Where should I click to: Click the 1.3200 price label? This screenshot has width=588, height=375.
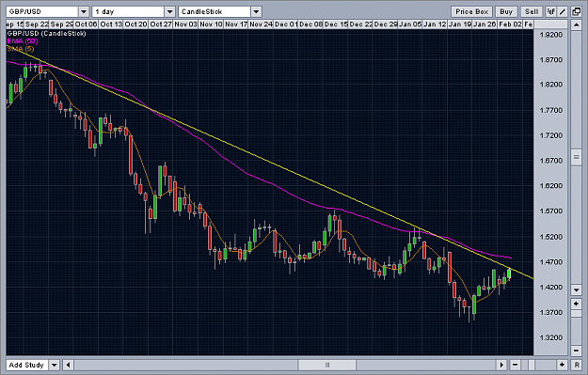pyautogui.click(x=551, y=337)
